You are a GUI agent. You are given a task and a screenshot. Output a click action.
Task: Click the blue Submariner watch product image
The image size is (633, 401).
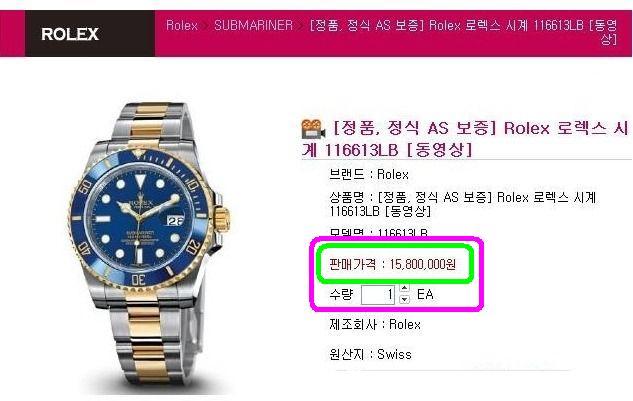click(x=149, y=246)
